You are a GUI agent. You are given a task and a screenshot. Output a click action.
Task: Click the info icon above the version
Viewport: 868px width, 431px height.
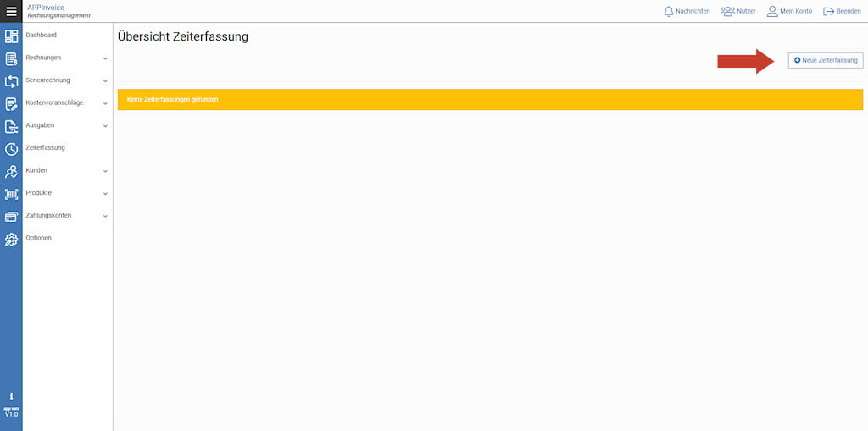(x=11, y=396)
